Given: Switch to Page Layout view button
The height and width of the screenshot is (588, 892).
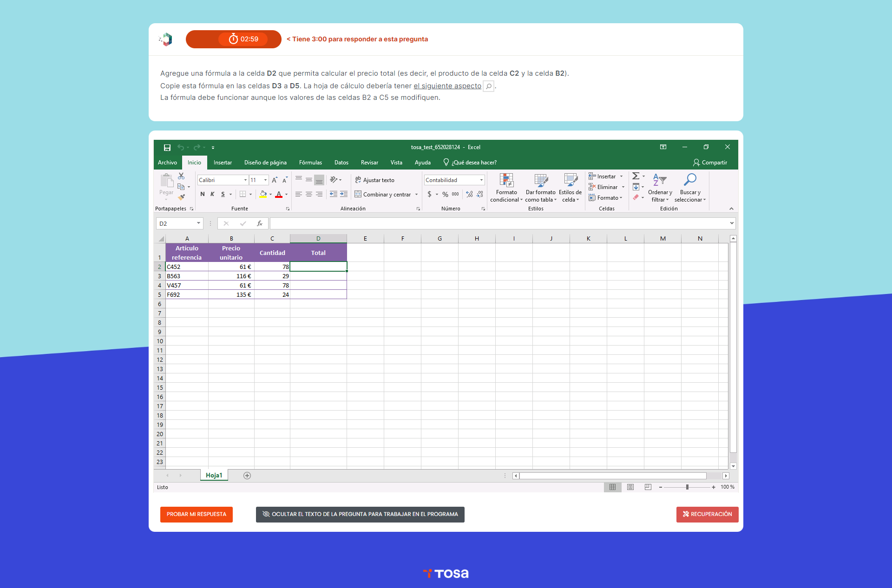Looking at the screenshot, I should [630, 487].
